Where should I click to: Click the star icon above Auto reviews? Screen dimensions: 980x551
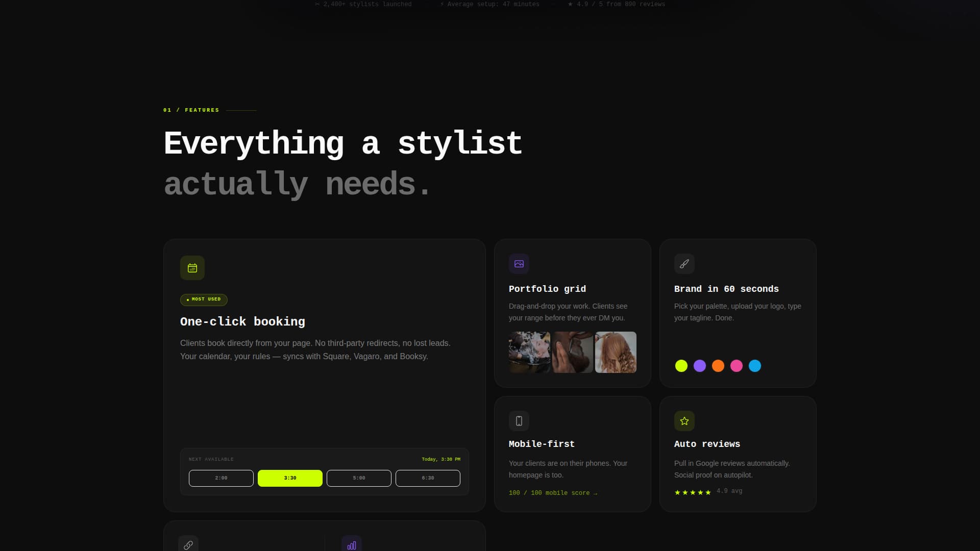(684, 421)
